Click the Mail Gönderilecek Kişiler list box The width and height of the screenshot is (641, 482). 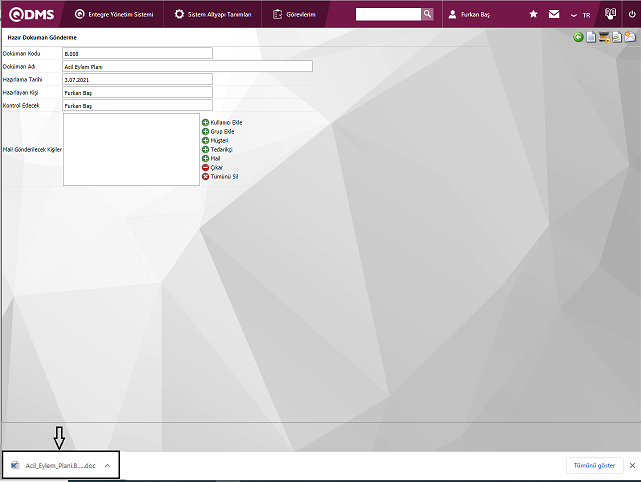(x=131, y=150)
